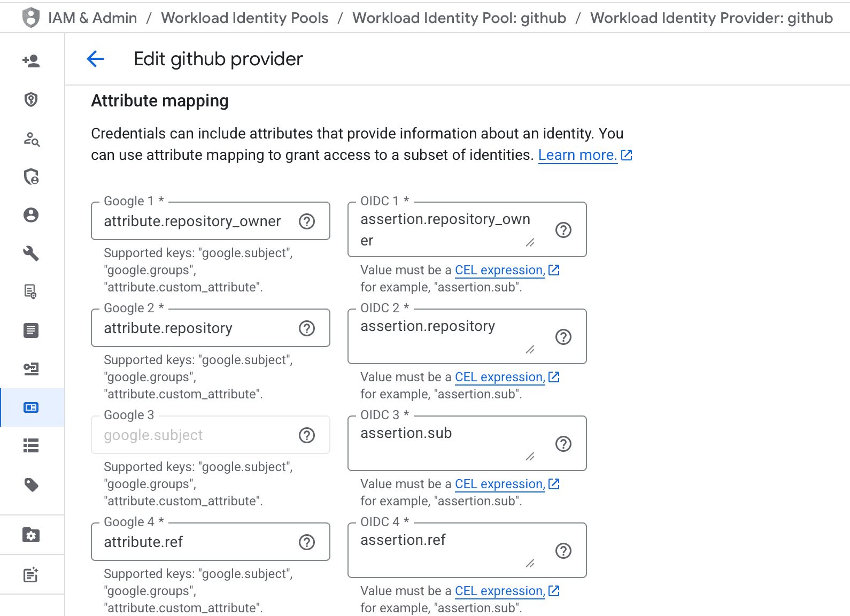Open the account circle sidebar icon
This screenshot has height=616, width=850.
31,215
